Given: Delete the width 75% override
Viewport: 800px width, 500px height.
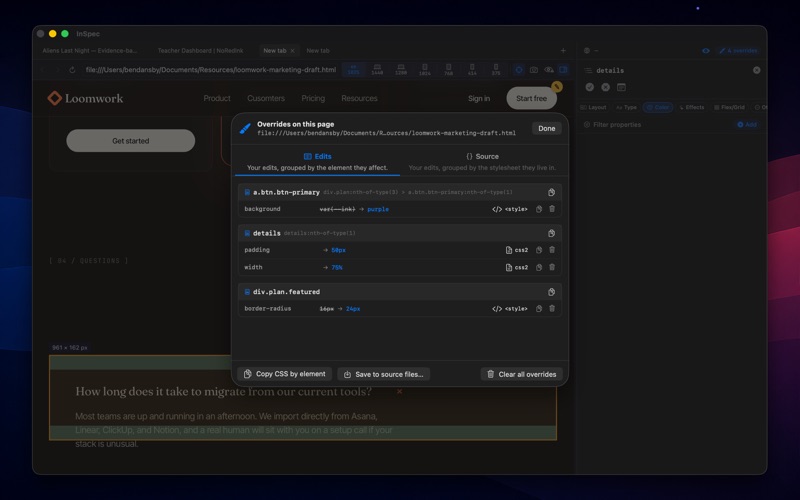Looking at the screenshot, I should (x=552, y=267).
